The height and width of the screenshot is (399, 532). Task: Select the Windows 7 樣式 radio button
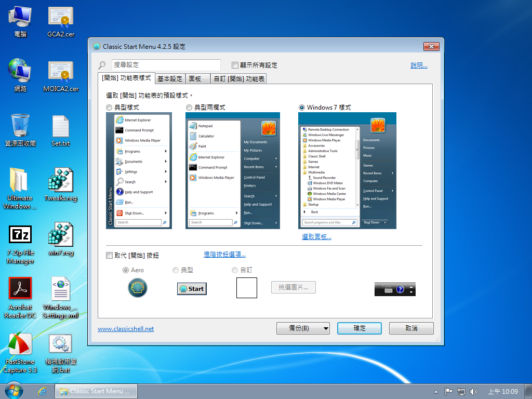[302, 108]
